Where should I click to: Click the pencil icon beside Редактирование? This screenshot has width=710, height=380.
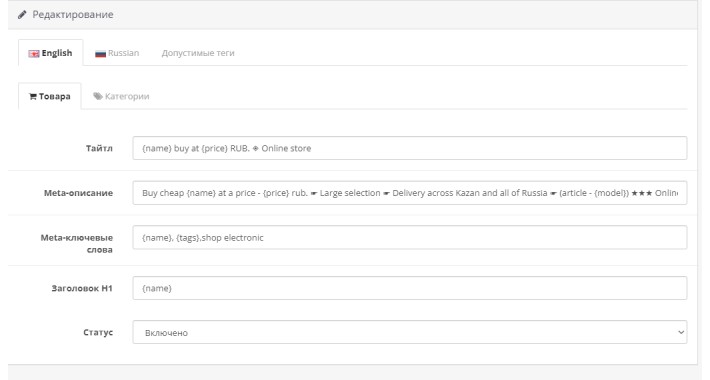[22, 14]
